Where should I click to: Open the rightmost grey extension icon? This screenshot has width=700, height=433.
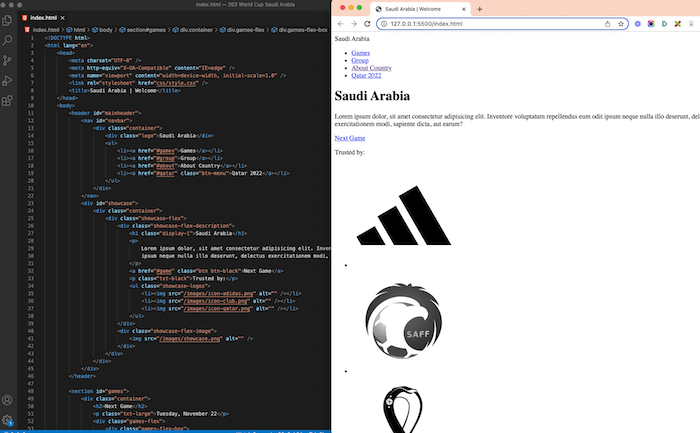[691, 24]
